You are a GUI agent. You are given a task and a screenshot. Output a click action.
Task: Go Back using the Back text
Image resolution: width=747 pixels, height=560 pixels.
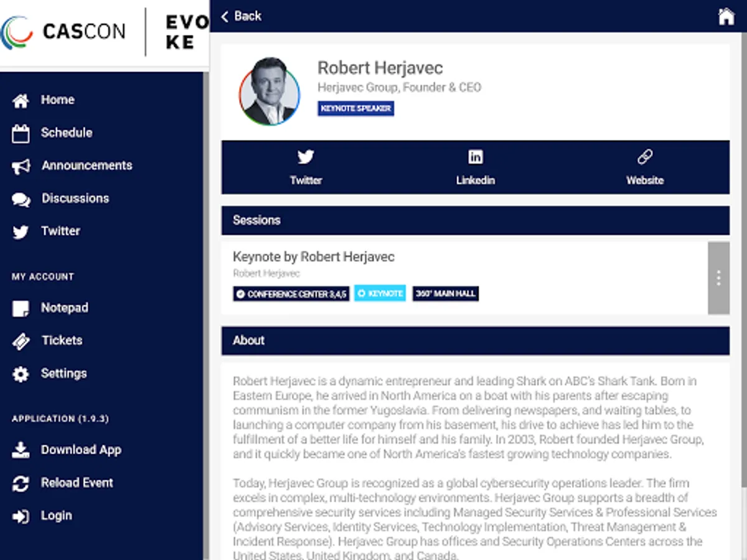pos(248,16)
